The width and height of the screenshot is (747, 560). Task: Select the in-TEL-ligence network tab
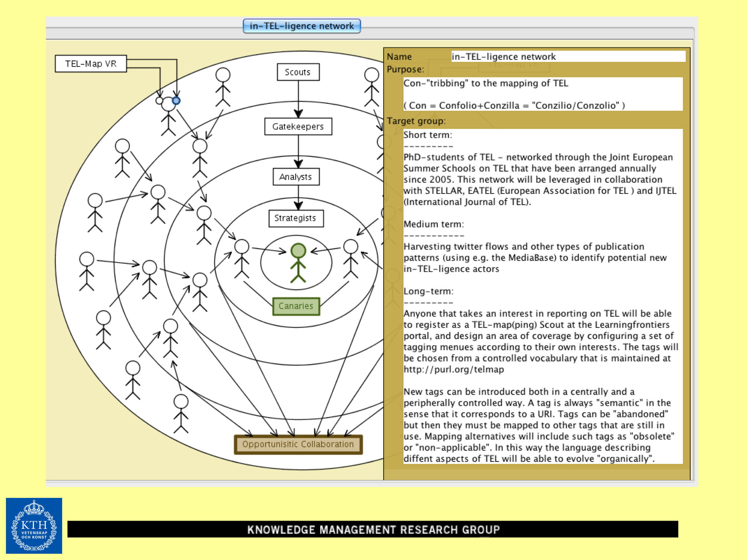tap(302, 26)
